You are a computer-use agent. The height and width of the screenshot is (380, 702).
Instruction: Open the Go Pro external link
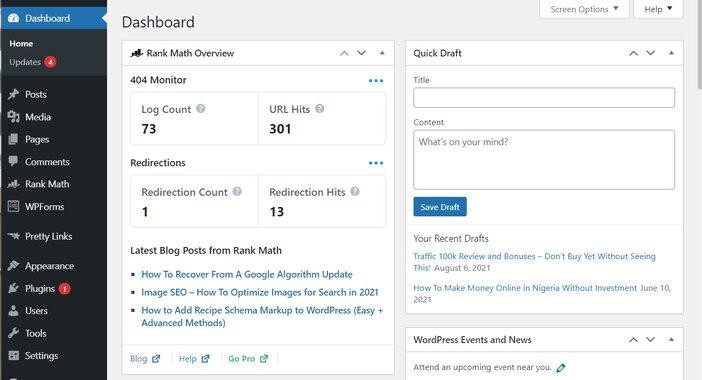point(248,359)
